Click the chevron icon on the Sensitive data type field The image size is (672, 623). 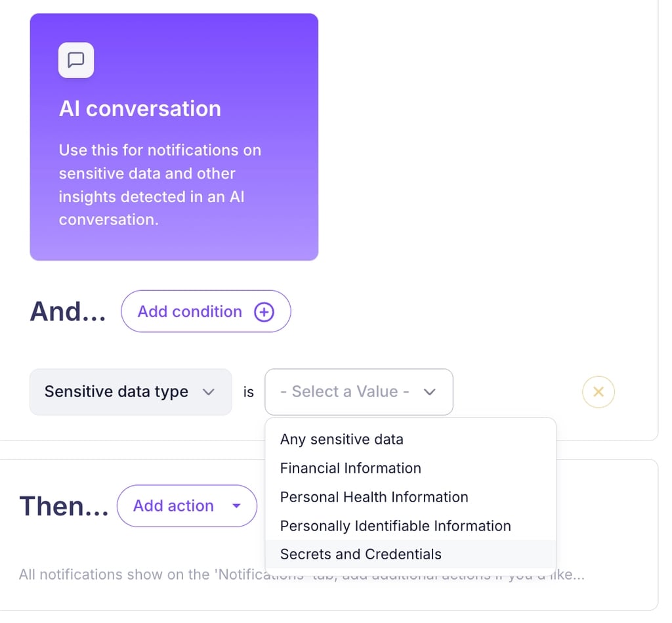[209, 392]
